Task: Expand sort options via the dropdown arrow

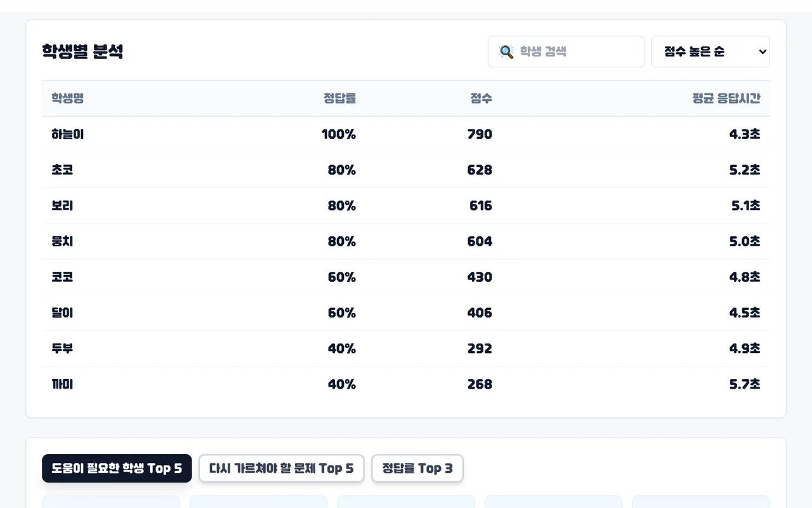Action: click(x=763, y=52)
